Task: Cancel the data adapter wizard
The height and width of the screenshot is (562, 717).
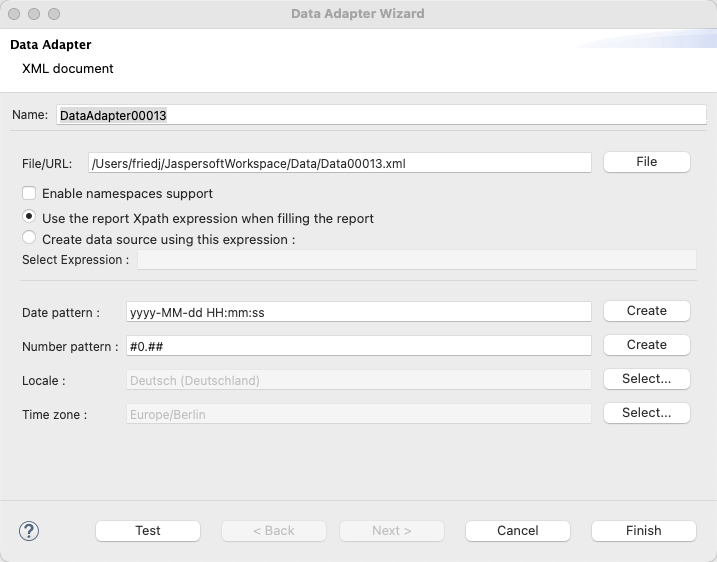Action: pos(517,531)
